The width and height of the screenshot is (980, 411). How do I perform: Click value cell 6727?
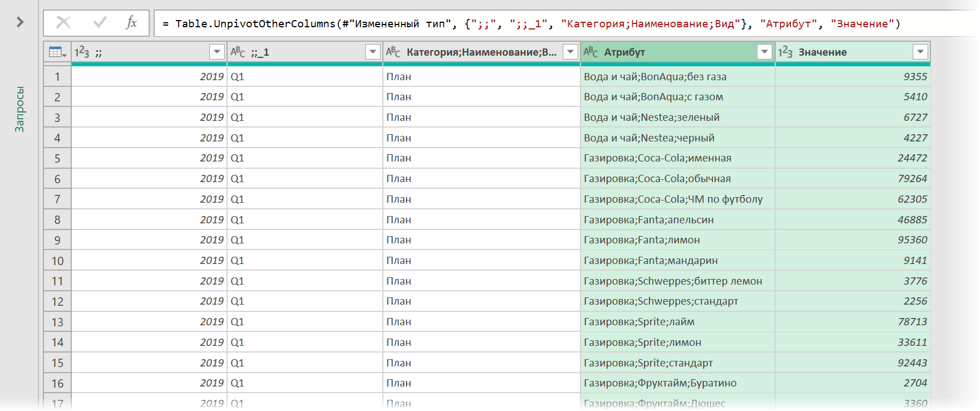pyautogui.click(x=853, y=117)
